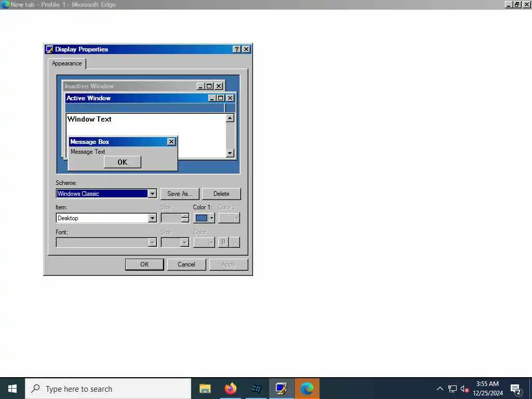Open File Explorer from taskbar

(x=205, y=389)
